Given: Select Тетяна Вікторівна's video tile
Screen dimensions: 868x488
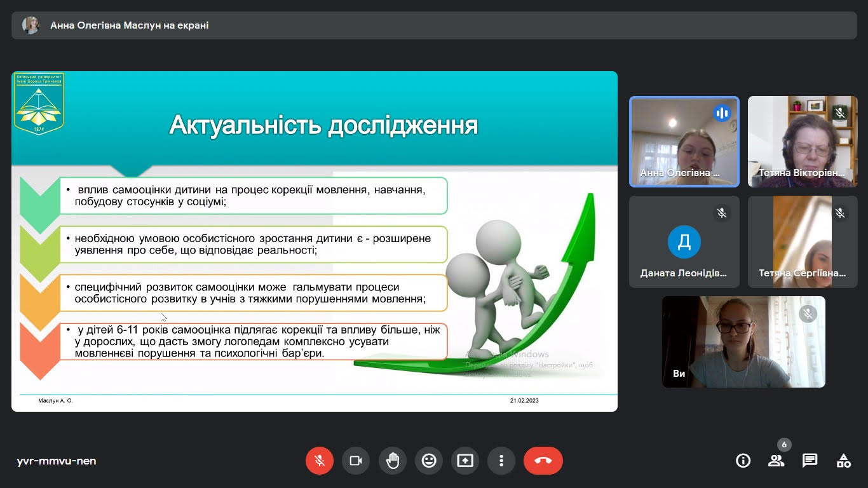Looking at the screenshot, I should coord(803,142).
